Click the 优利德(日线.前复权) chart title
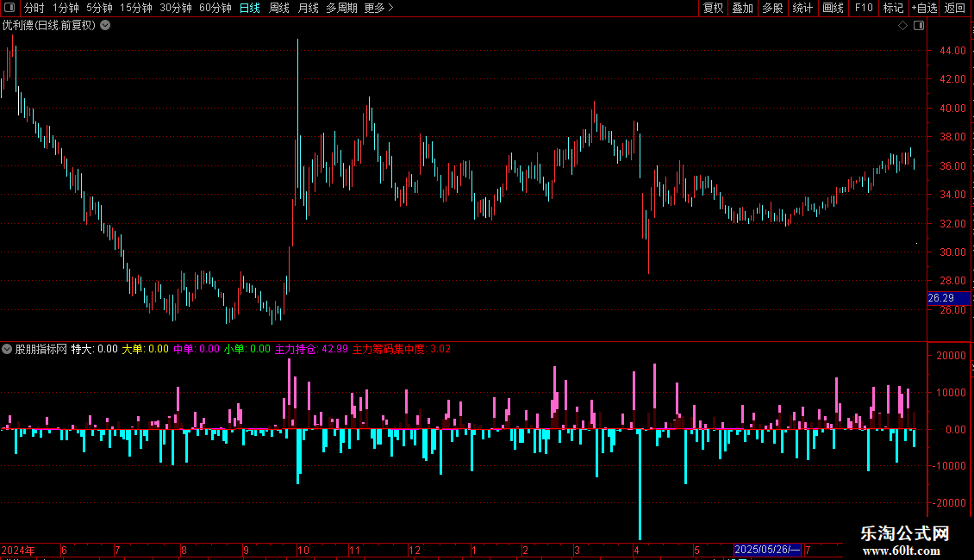974x560 pixels. coord(49,26)
